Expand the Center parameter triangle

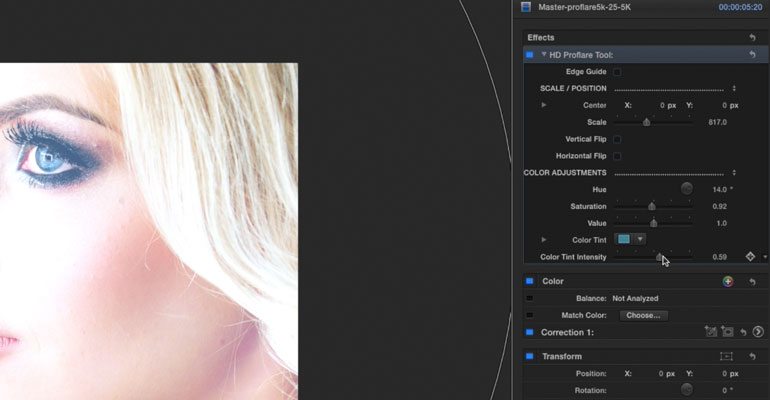(x=544, y=105)
